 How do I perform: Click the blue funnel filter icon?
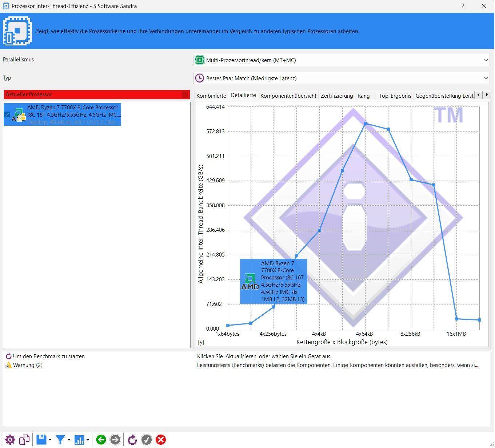pos(60,440)
